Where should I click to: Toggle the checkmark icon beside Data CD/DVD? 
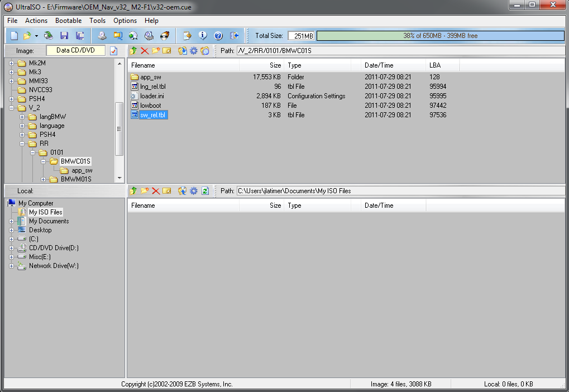113,51
